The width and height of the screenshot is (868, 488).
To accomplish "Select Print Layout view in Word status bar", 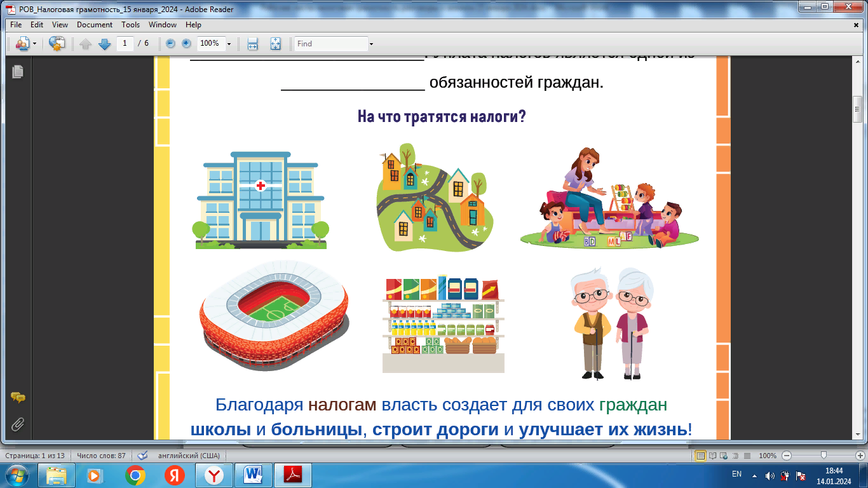I will point(700,456).
